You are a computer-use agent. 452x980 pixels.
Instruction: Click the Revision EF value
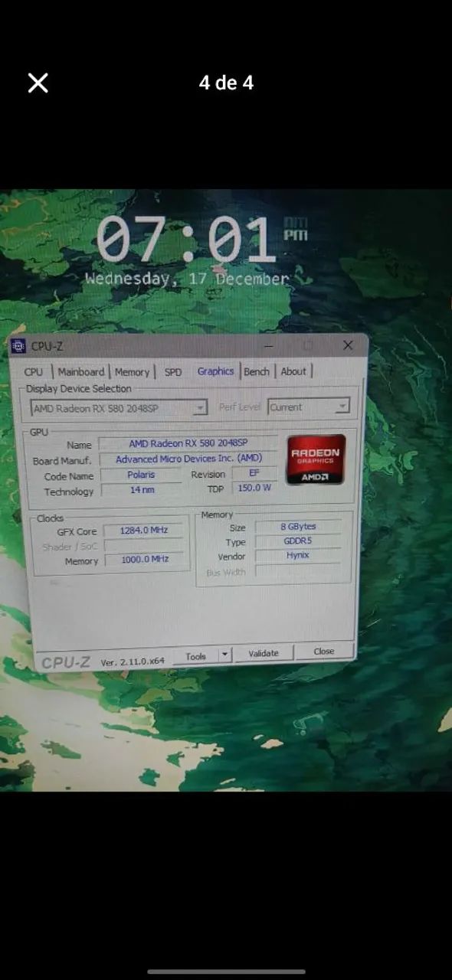point(254,473)
